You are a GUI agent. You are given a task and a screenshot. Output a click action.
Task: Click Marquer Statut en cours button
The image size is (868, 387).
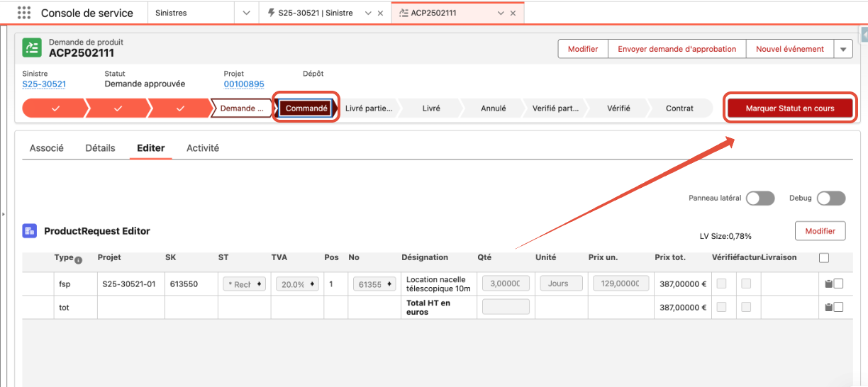pos(790,108)
